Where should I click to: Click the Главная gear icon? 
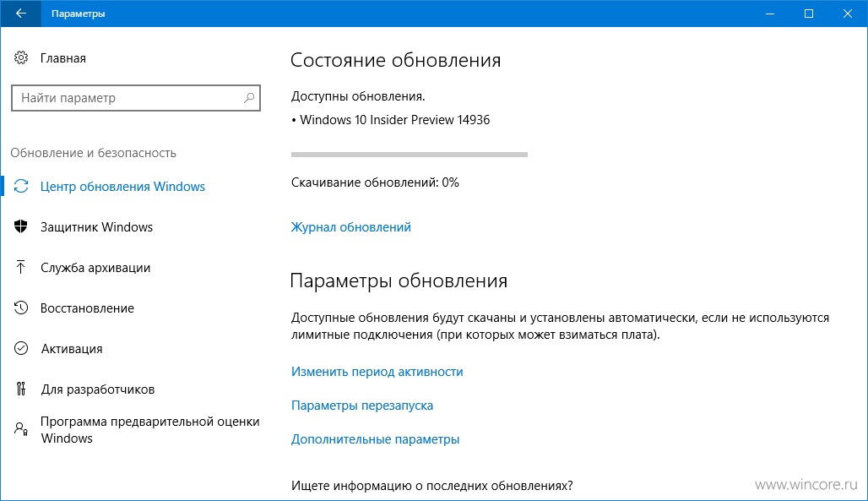21,57
